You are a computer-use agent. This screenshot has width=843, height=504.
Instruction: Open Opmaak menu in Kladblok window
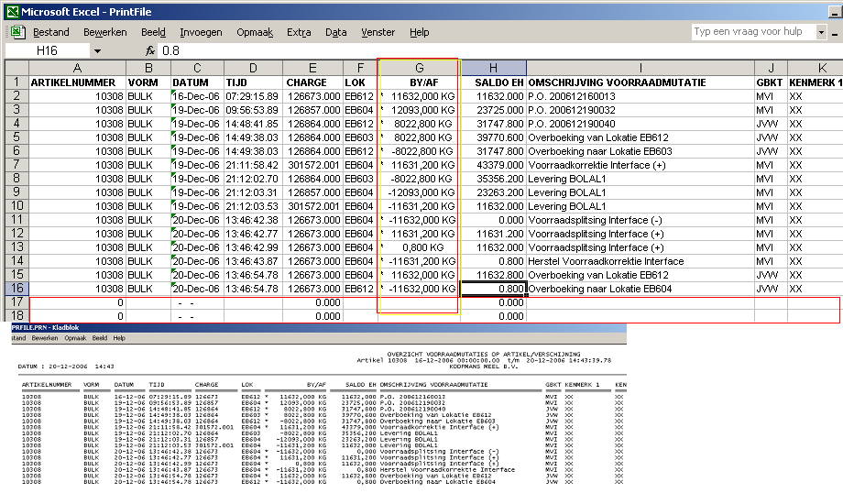[75, 338]
